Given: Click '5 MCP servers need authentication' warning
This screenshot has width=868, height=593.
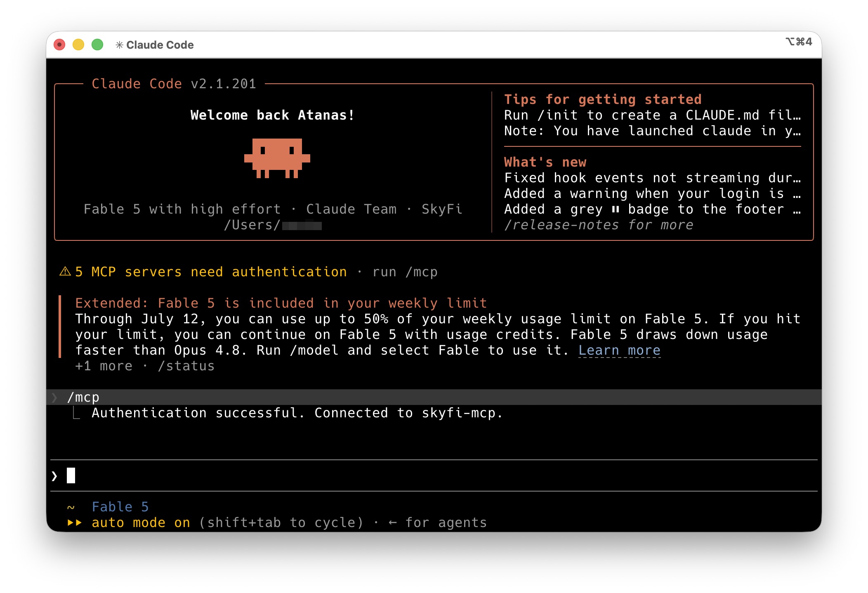Looking at the screenshot, I should (211, 272).
